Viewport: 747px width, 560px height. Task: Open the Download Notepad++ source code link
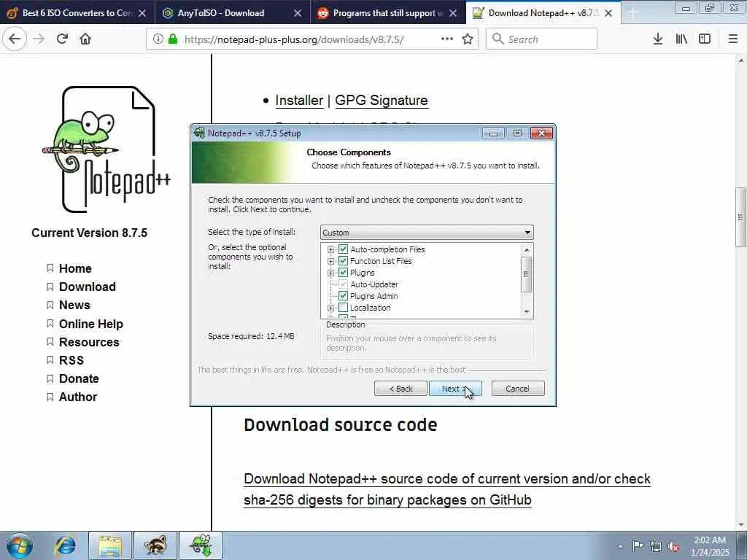447,489
